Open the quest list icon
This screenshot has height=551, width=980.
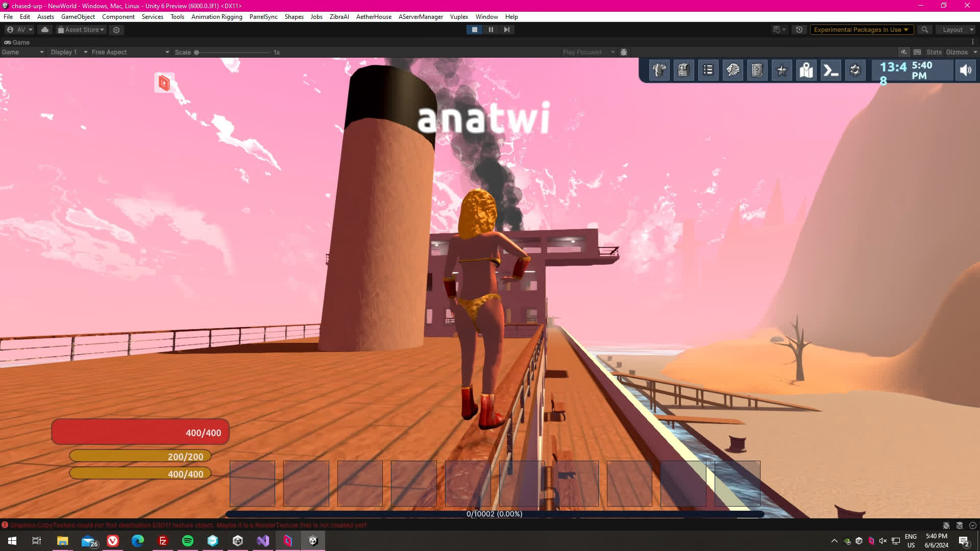coord(708,70)
